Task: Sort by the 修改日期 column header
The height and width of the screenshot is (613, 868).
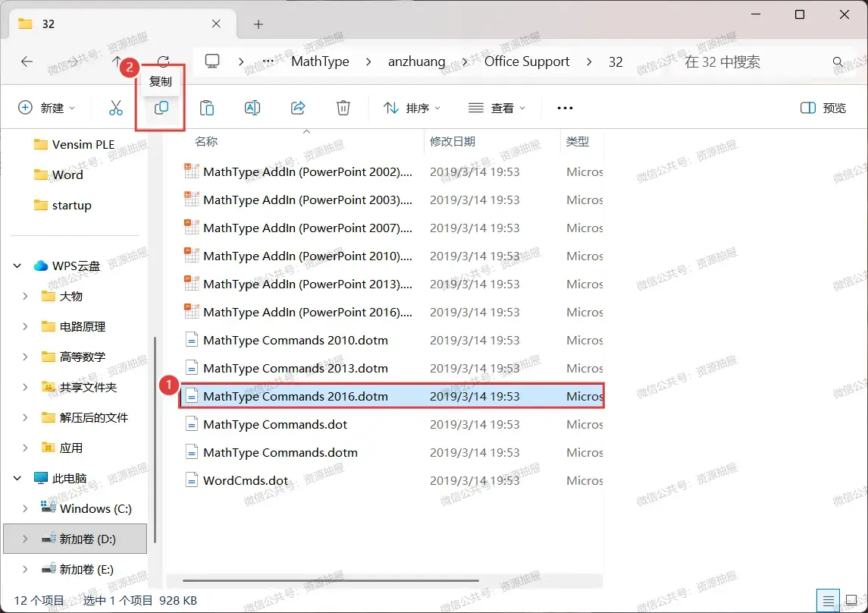Action: pos(453,142)
